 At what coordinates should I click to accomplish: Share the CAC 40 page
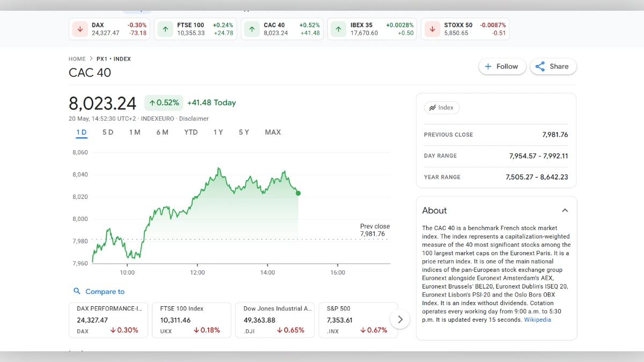coord(553,67)
